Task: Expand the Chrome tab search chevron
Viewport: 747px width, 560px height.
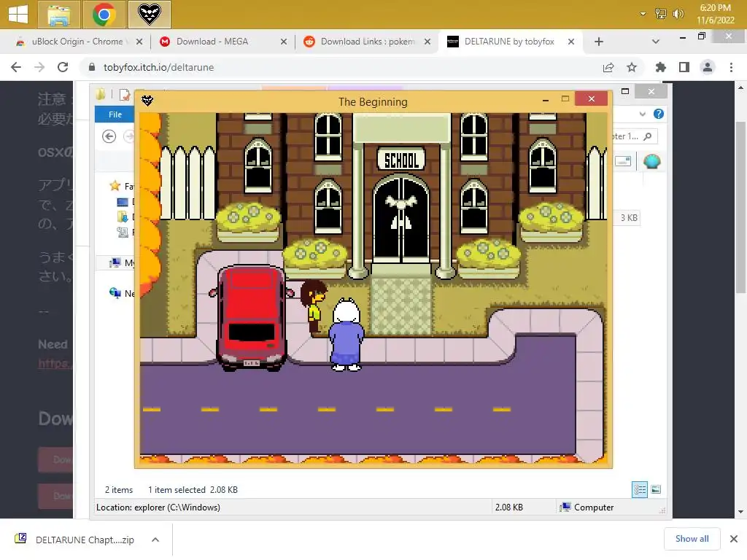Action: tap(656, 42)
